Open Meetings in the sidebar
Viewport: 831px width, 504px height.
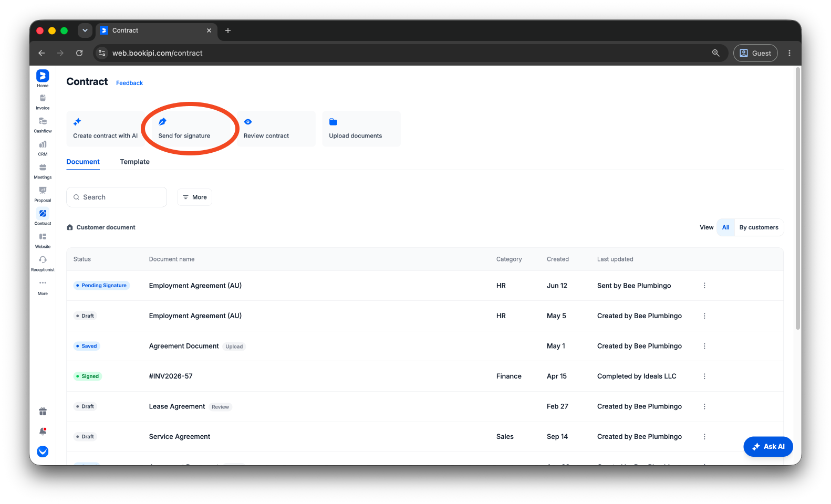43,171
